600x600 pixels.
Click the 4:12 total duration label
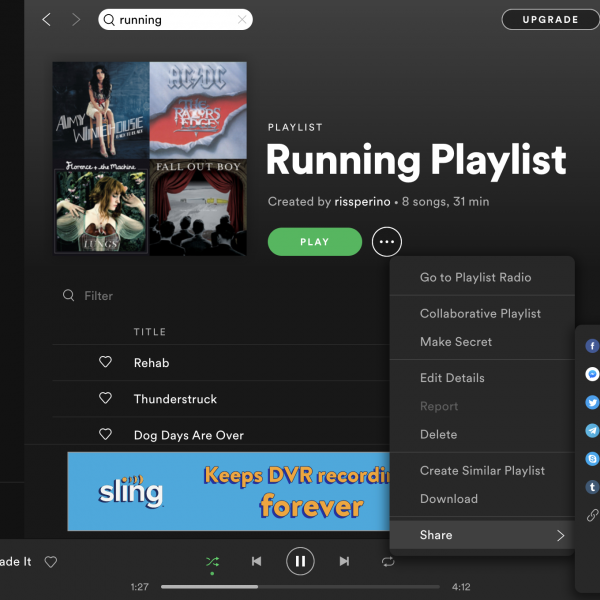pyautogui.click(x=461, y=587)
